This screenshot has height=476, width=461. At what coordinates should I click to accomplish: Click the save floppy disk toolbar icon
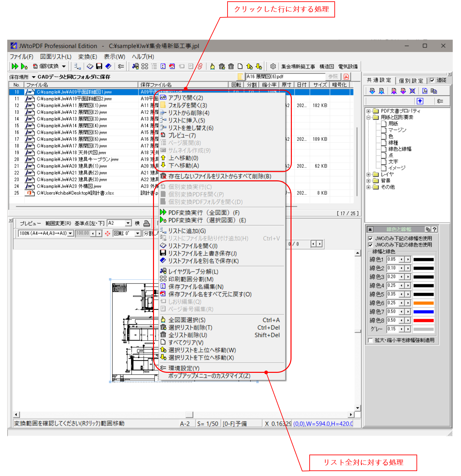[x=99, y=66]
